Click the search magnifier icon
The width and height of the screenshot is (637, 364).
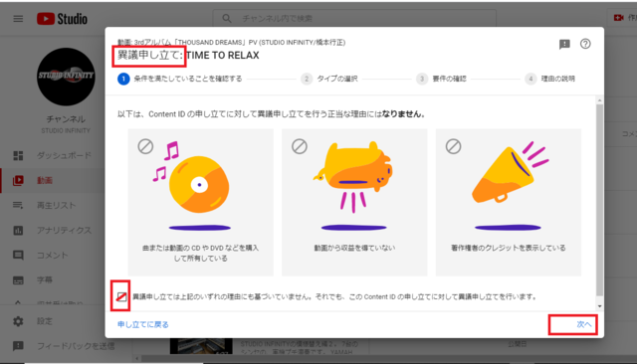point(227,18)
